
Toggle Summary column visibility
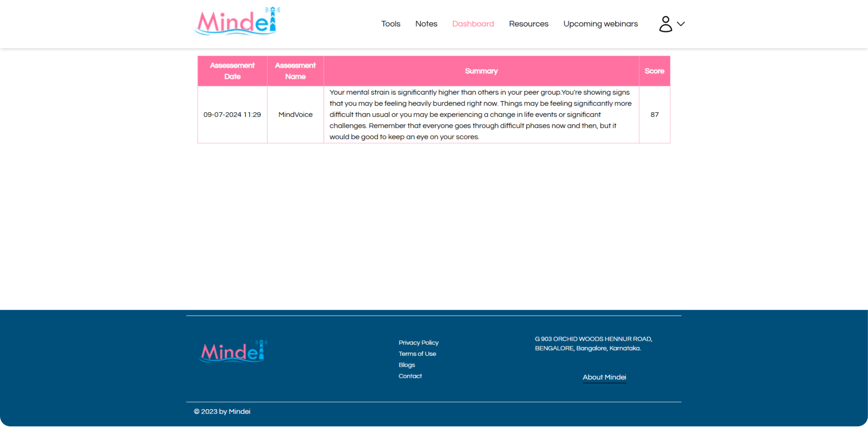click(x=481, y=71)
